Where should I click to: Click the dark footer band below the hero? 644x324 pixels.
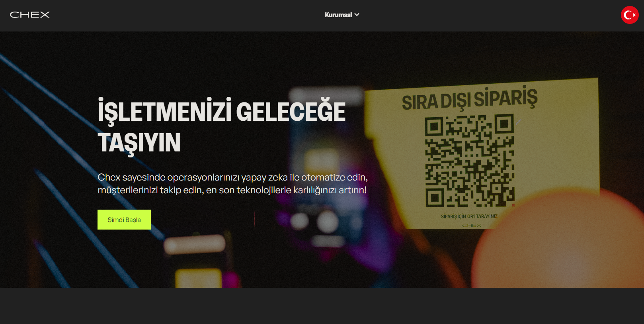tap(322, 306)
